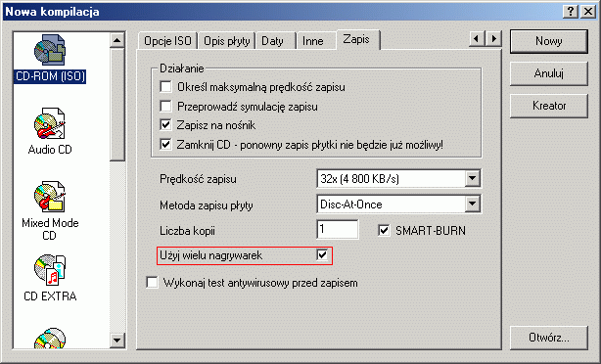The width and height of the screenshot is (601, 364).
Task: Click the 'Otwórz...' button
Action: [548, 338]
